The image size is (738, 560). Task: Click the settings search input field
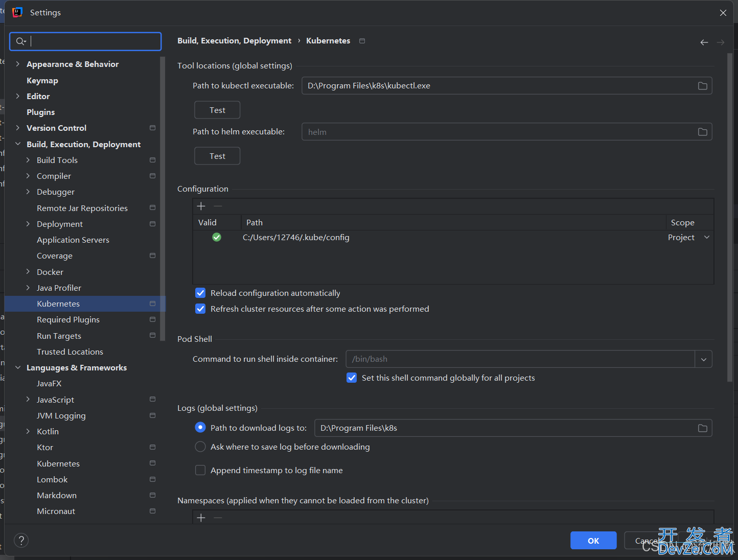tap(85, 41)
